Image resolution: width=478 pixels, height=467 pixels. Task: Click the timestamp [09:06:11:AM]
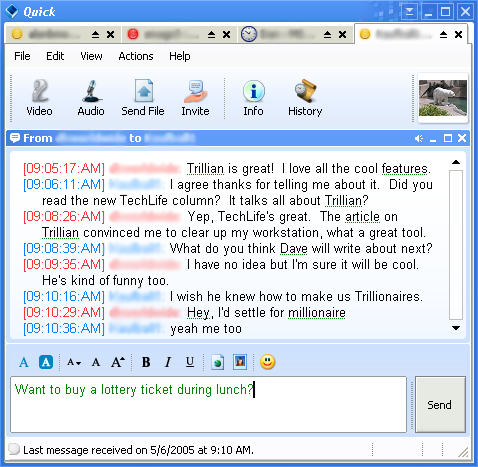click(64, 184)
